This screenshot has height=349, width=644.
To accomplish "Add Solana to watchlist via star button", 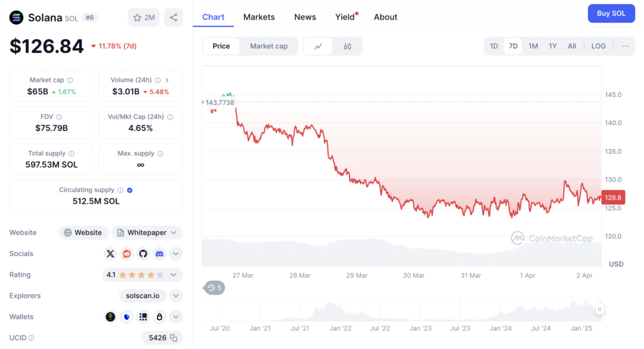I will (x=144, y=18).
